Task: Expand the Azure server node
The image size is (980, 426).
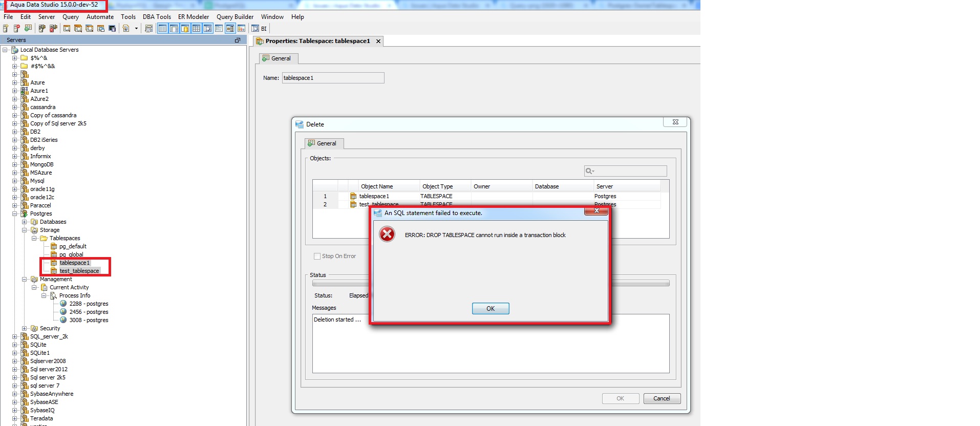Action: (15, 82)
